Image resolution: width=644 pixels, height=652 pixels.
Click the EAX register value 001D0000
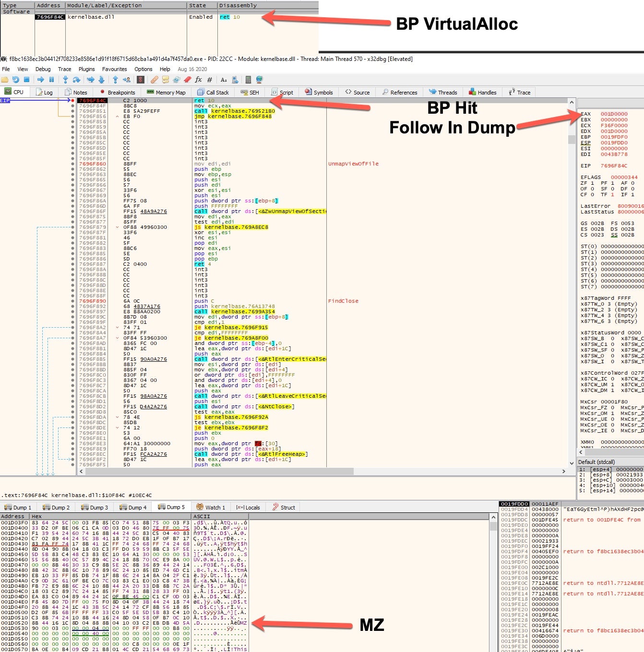click(614, 114)
